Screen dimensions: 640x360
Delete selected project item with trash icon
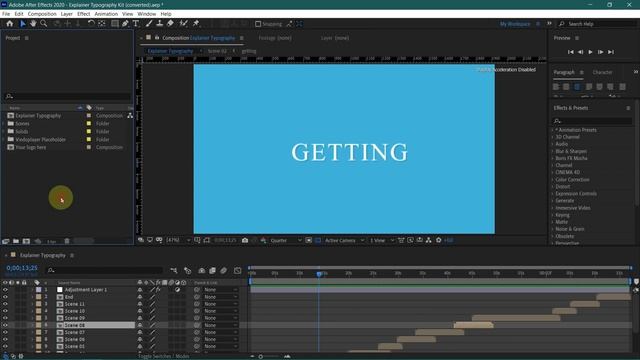coord(67,241)
